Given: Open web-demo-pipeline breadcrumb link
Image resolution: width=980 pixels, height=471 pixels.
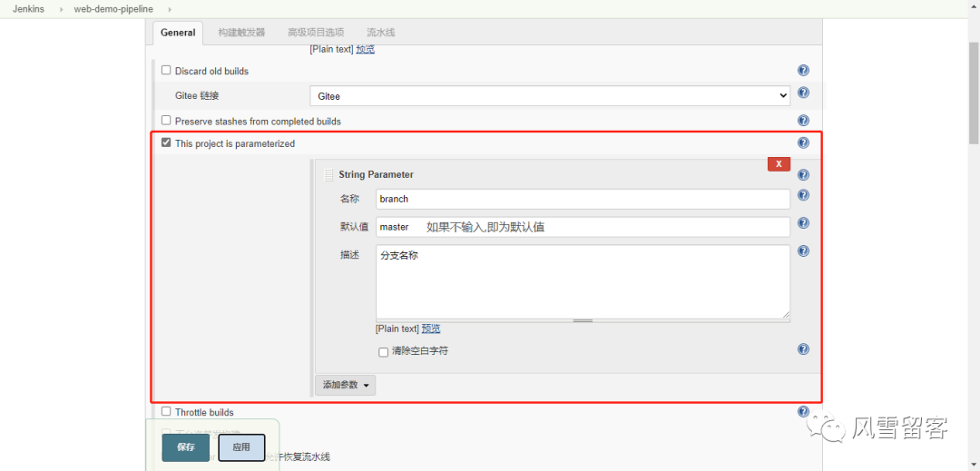Looking at the screenshot, I should [x=113, y=9].
